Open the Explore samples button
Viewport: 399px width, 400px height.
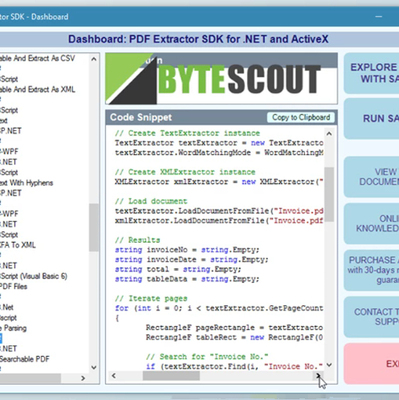(371, 73)
